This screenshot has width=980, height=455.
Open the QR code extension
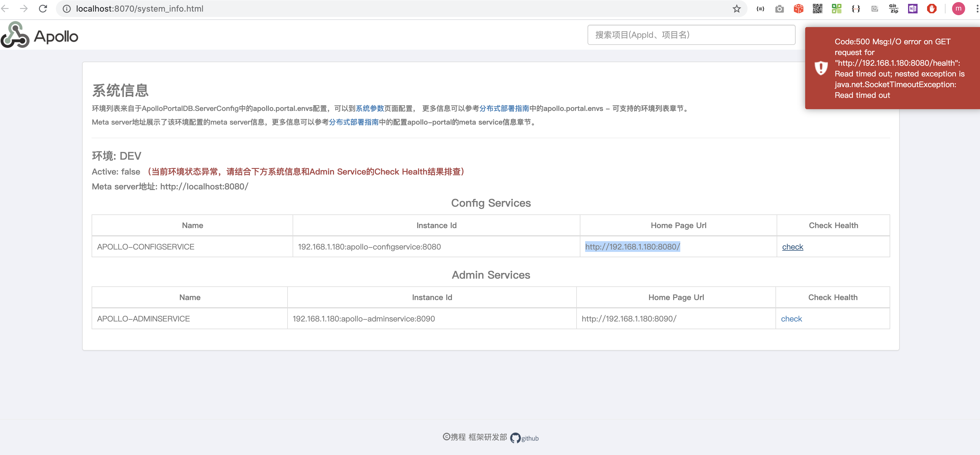[x=817, y=8]
